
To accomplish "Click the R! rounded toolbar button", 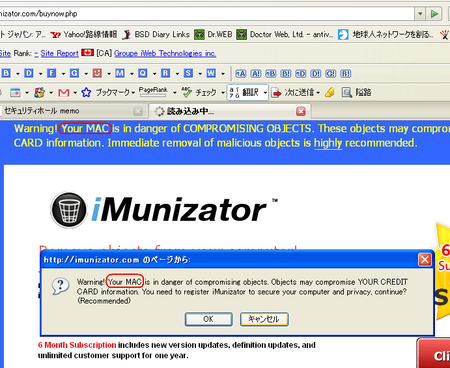I will tap(346, 74).
